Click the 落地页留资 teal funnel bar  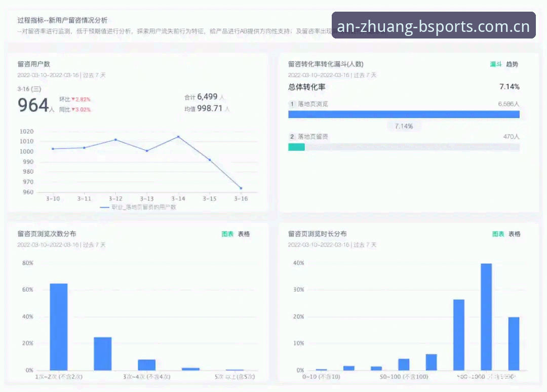pyautogui.click(x=296, y=147)
